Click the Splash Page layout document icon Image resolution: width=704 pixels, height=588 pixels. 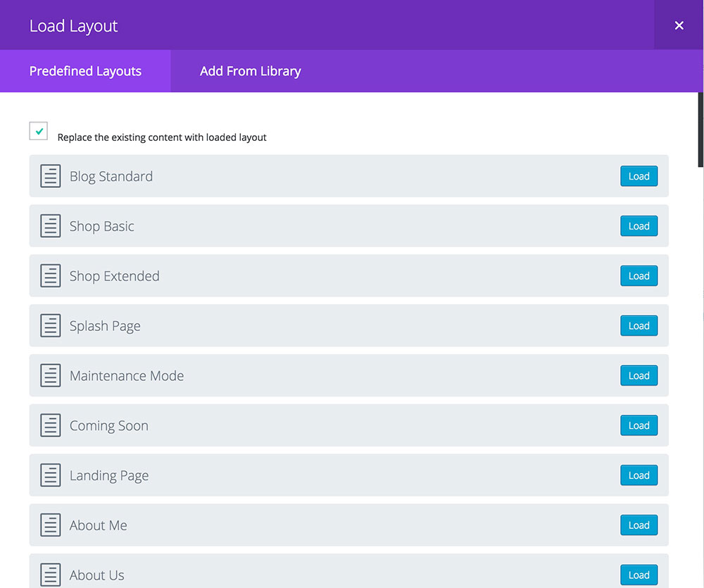point(50,326)
